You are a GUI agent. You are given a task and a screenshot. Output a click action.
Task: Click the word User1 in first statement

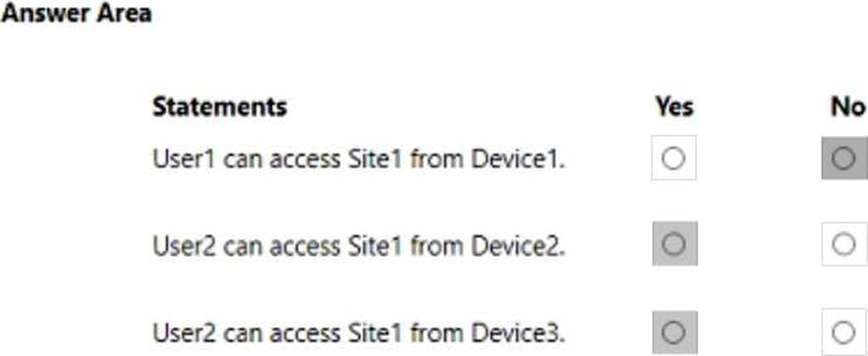(185, 159)
